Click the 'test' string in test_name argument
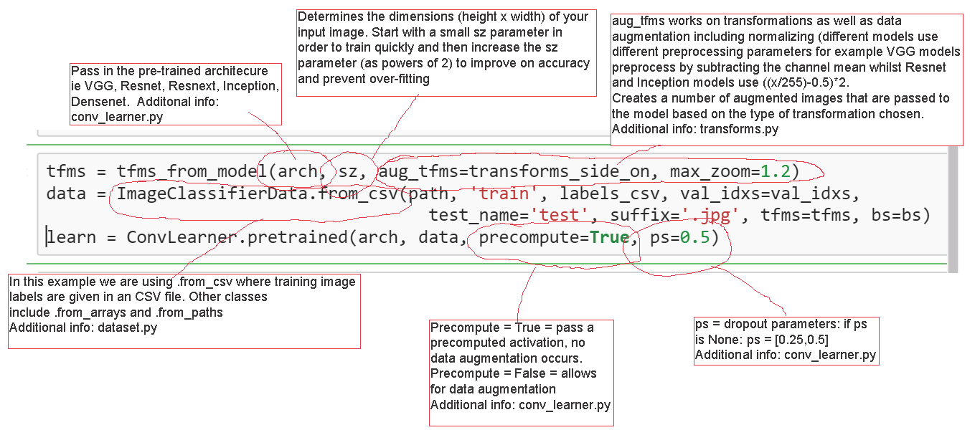Viewport: 980px width, 430px height. [x=560, y=214]
